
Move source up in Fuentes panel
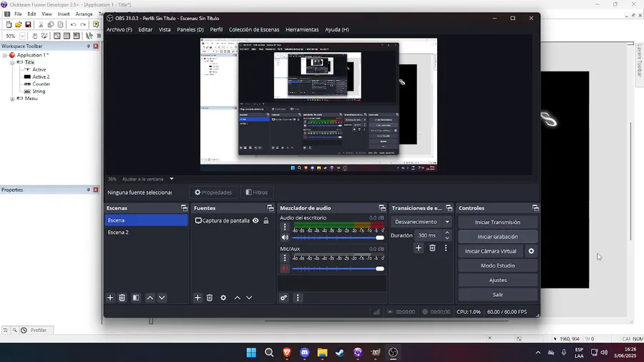tap(238, 298)
